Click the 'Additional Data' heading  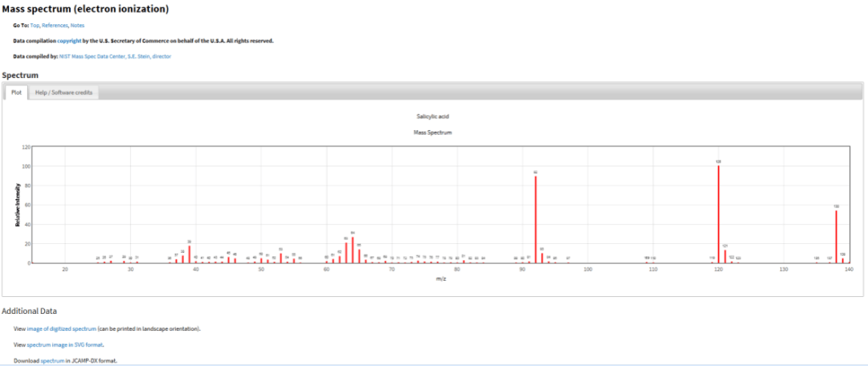coord(30,311)
